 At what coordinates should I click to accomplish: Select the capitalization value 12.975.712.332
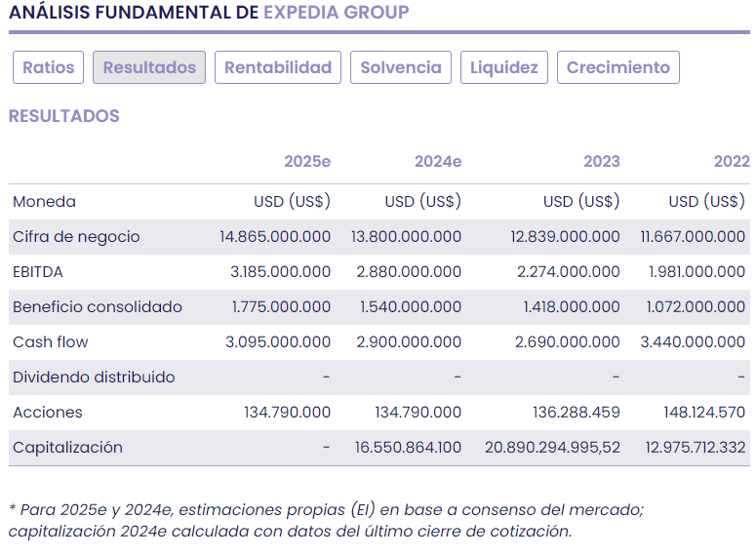[x=696, y=448]
